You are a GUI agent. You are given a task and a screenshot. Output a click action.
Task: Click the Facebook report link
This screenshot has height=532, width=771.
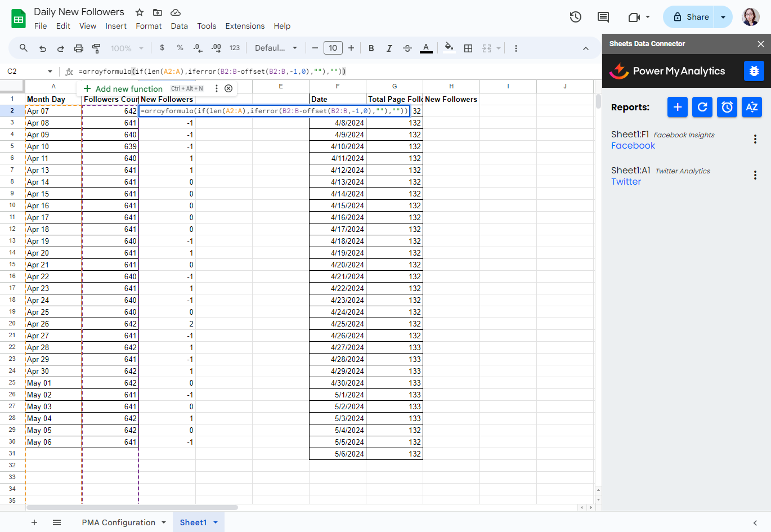(x=633, y=146)
